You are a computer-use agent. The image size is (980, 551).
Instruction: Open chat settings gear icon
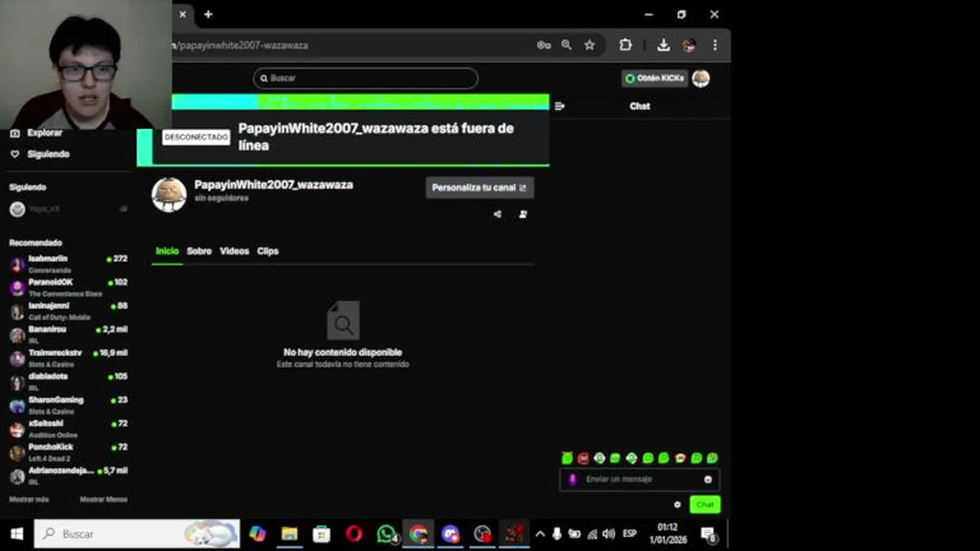(x=677, y=504)
